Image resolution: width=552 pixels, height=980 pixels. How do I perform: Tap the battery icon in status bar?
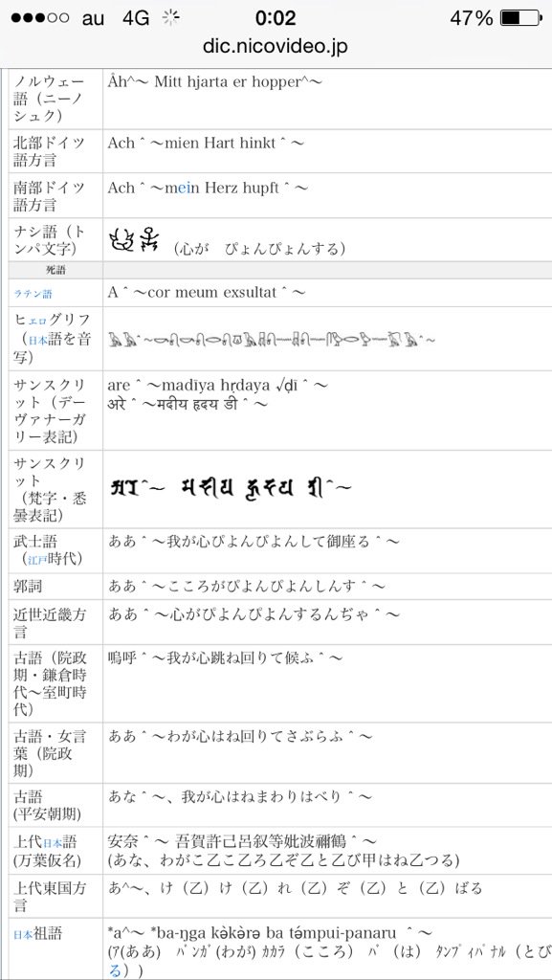pyautogui.click(x=520, y=18)
